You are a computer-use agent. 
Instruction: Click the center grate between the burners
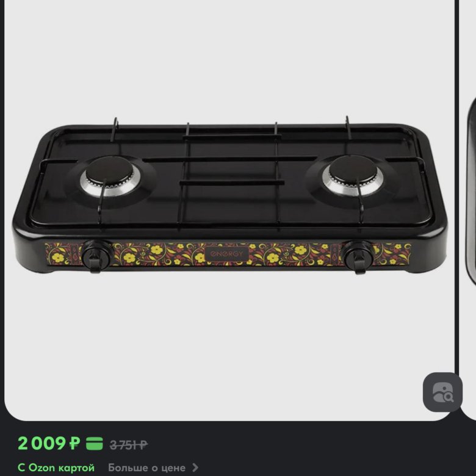231,175
